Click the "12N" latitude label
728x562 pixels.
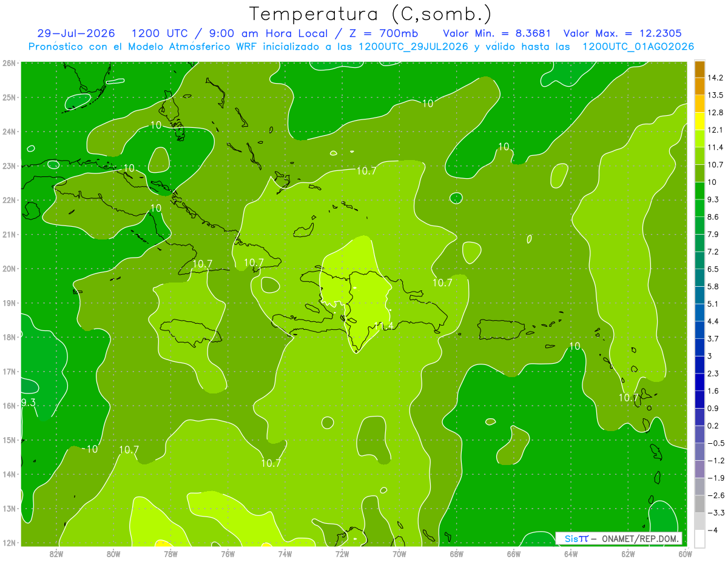(8, 543)
